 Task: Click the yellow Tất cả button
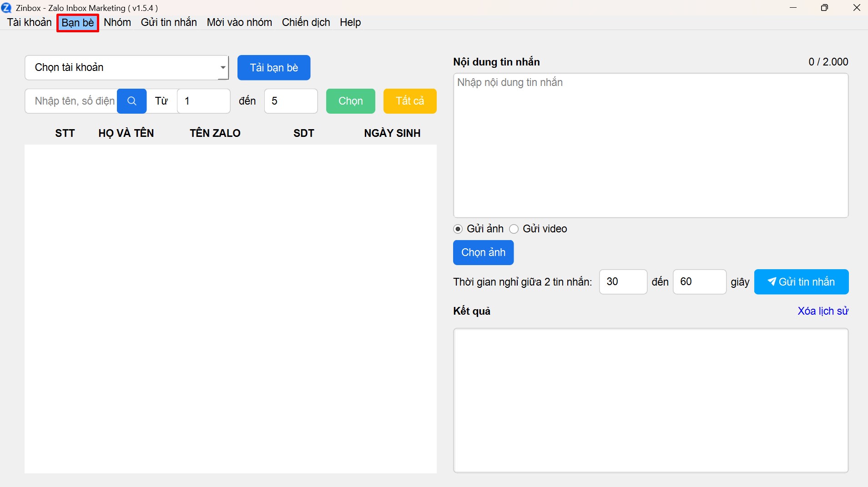click(x=409, y=101)
